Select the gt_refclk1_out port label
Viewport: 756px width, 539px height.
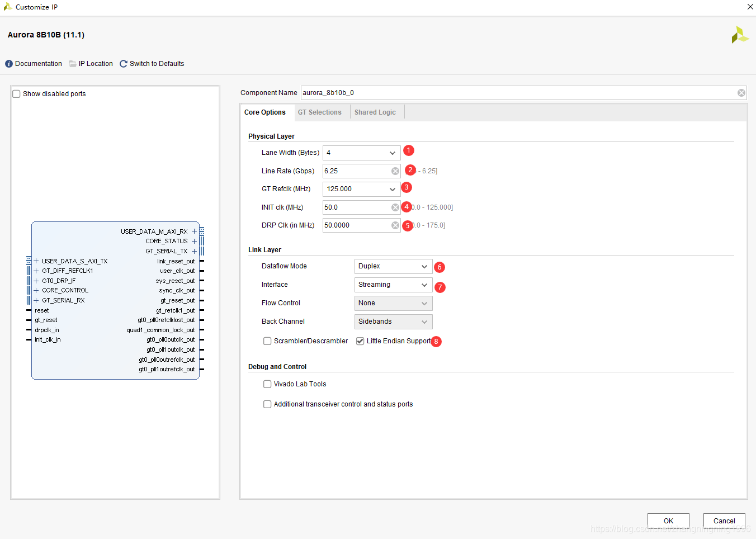(175, 310)
